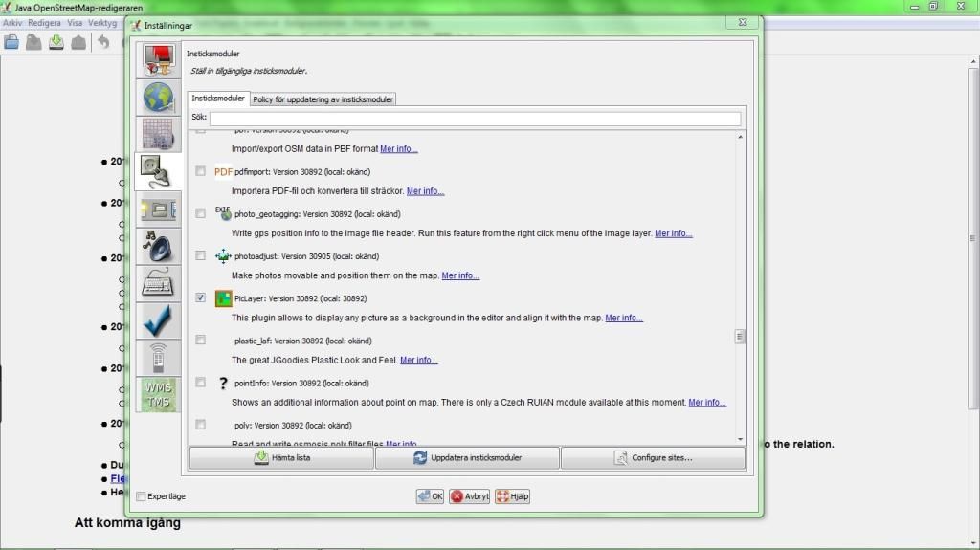This screenshot has width=980, height=550.
Task: Click the second toolbar file icon in main window
Action: pos(33,42)
